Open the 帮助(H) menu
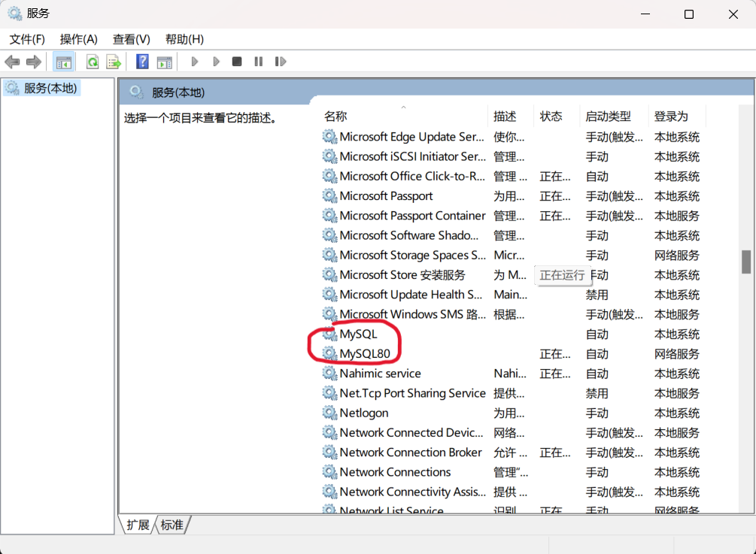Image resolution: width=756 pixels, height=554 pixels. pyautogui.click(x=184, y=39)
